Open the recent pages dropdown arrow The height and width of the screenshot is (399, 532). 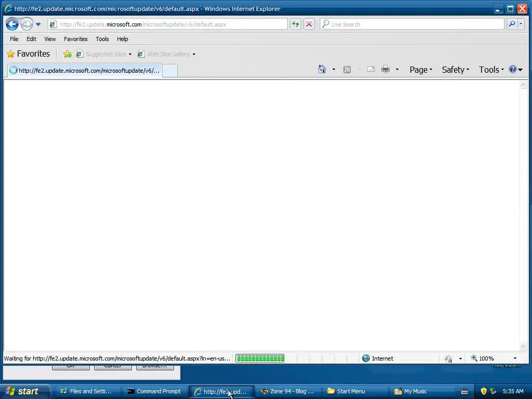tap(38, 24)
